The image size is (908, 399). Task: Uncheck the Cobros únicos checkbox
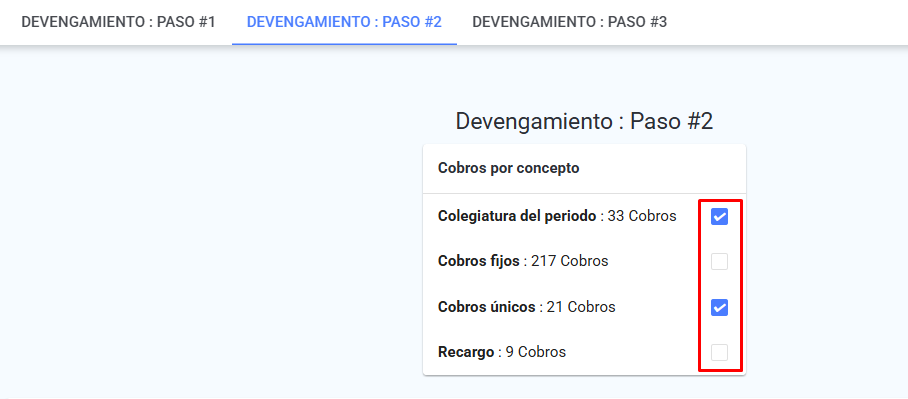(719, 307)
